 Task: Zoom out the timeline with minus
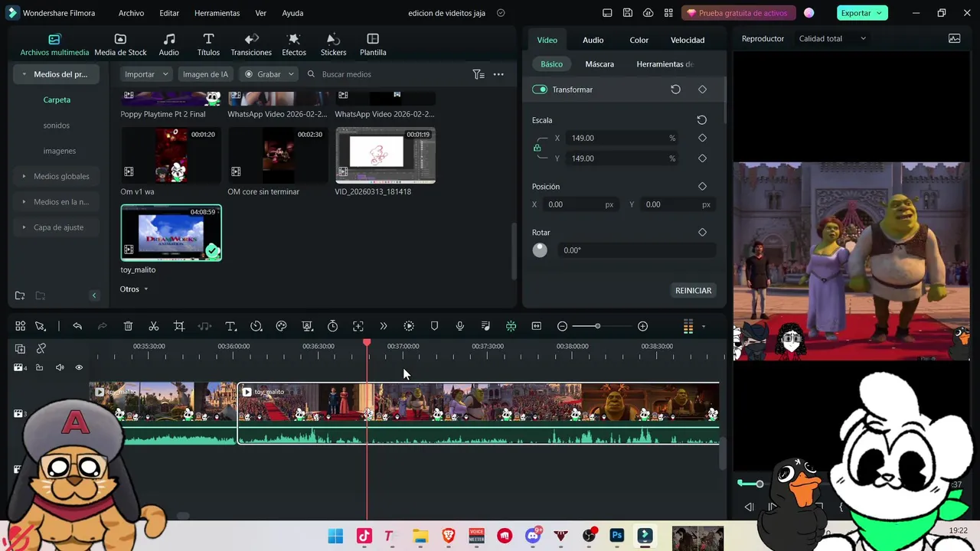click(x=562, y=326)
